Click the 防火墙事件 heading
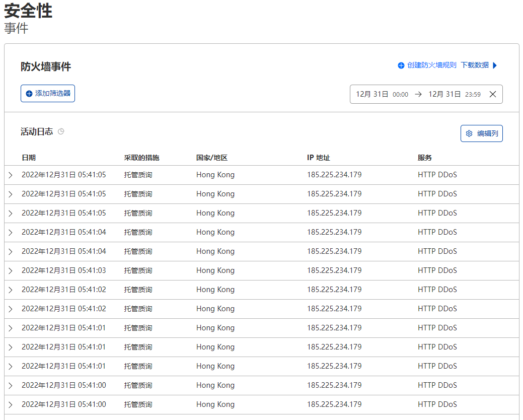 tap(46, 66)
